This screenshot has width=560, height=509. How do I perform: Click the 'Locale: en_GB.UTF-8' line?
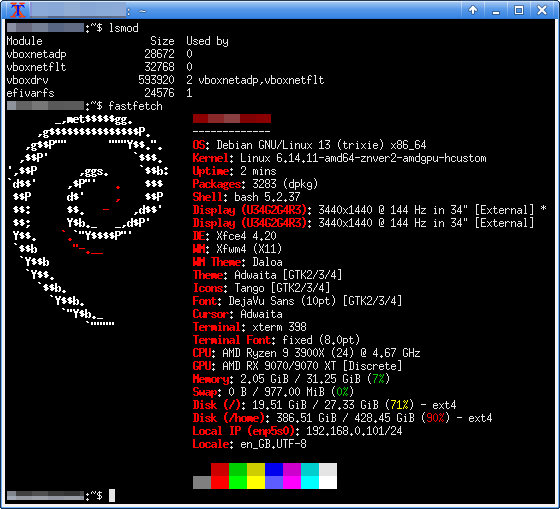(250, 444)
